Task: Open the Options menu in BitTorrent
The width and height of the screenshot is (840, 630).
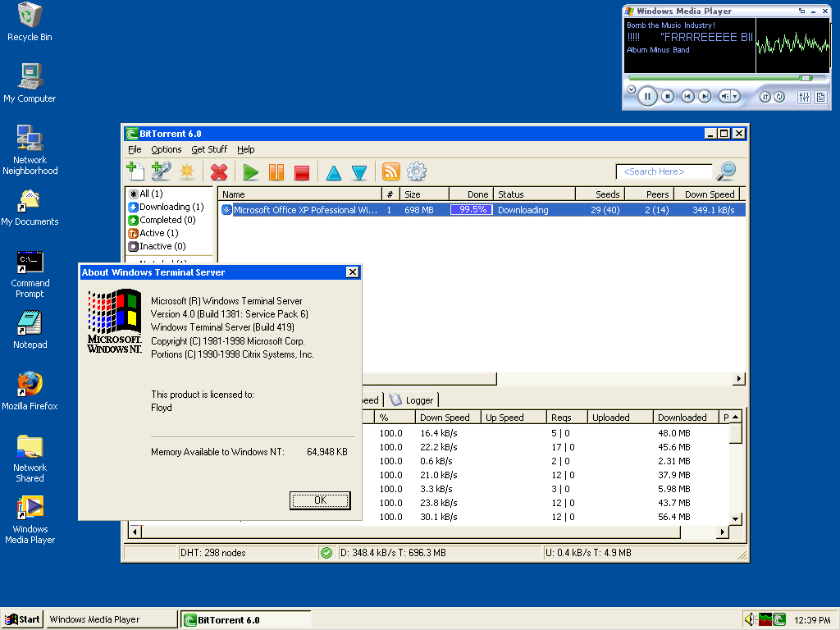Action: (x=166, y=149)
